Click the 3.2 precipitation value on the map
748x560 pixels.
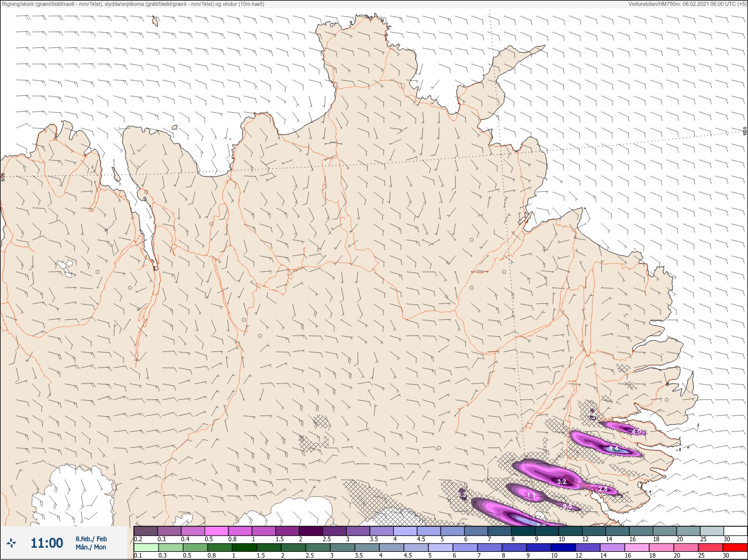point(562,482)
